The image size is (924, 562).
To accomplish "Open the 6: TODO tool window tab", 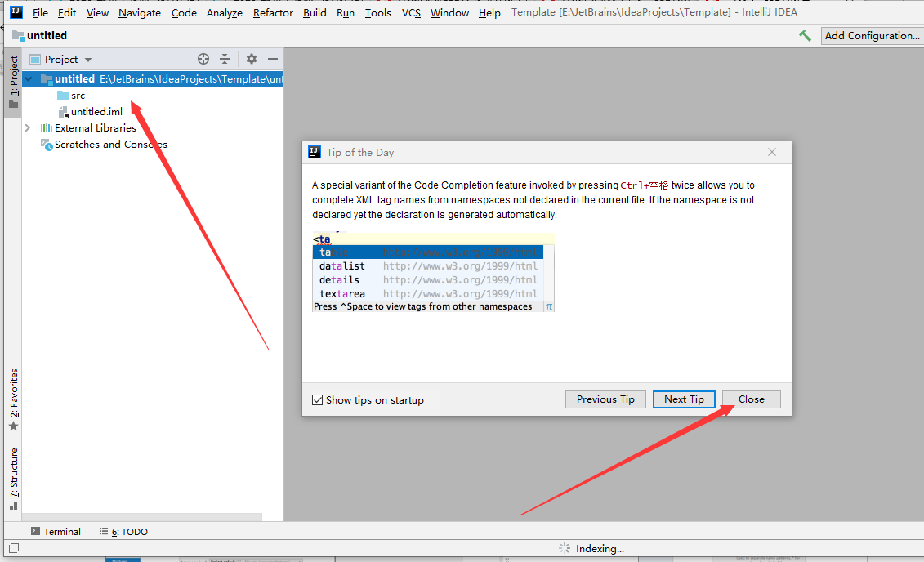I will (123, 531).
